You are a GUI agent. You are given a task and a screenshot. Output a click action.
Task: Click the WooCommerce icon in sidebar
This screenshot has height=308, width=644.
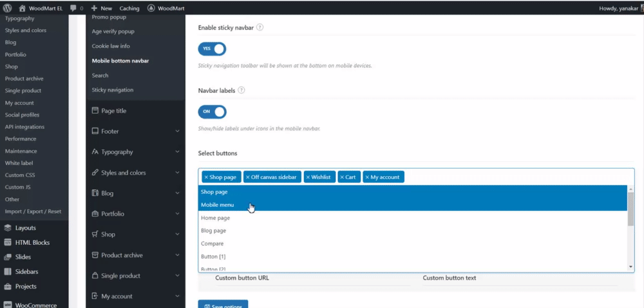8,305
